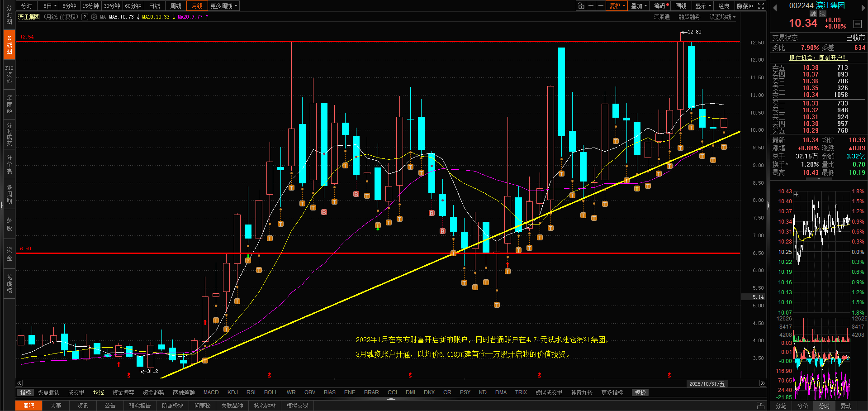Open the 设置均线 dropdown
This screenshot has height=411, width=868.
click(x=722, y=17)
